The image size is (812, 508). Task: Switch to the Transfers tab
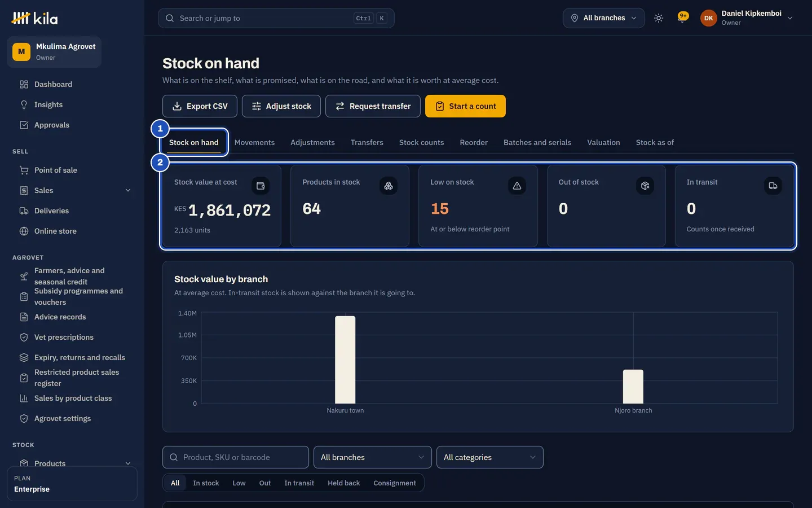point(367,143)
